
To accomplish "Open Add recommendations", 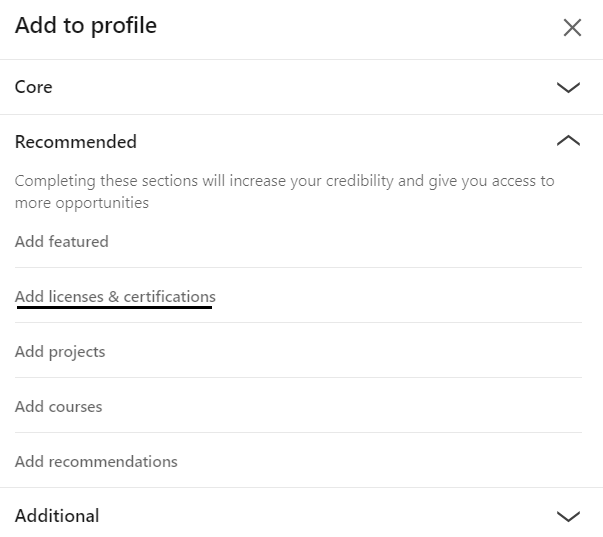I will click(x=96, y=461).
